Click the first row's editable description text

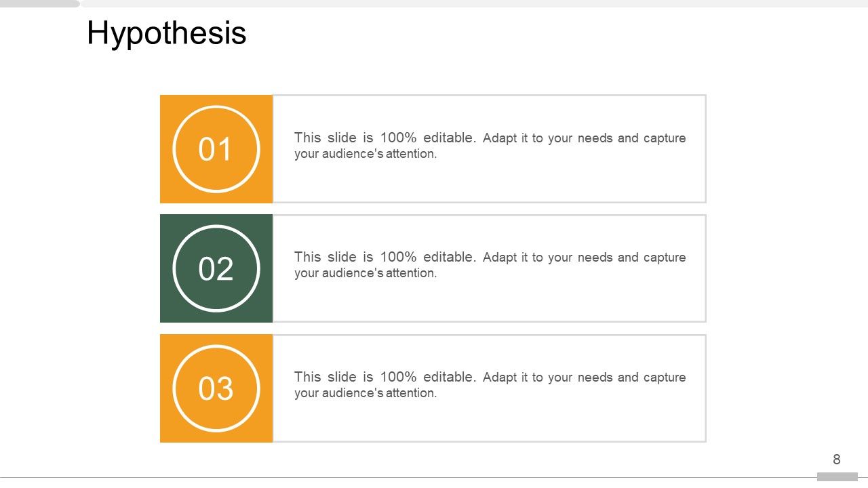(x=490, y=146)
